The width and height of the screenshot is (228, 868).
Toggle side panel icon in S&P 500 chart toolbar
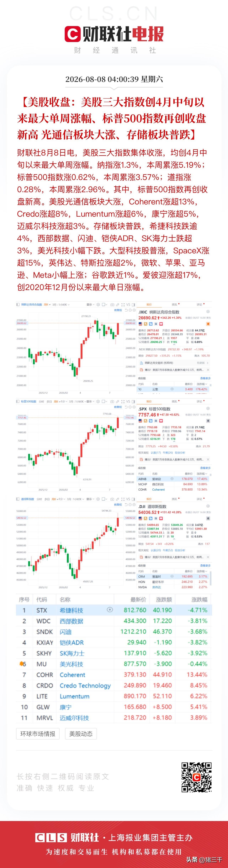(134, 402)
